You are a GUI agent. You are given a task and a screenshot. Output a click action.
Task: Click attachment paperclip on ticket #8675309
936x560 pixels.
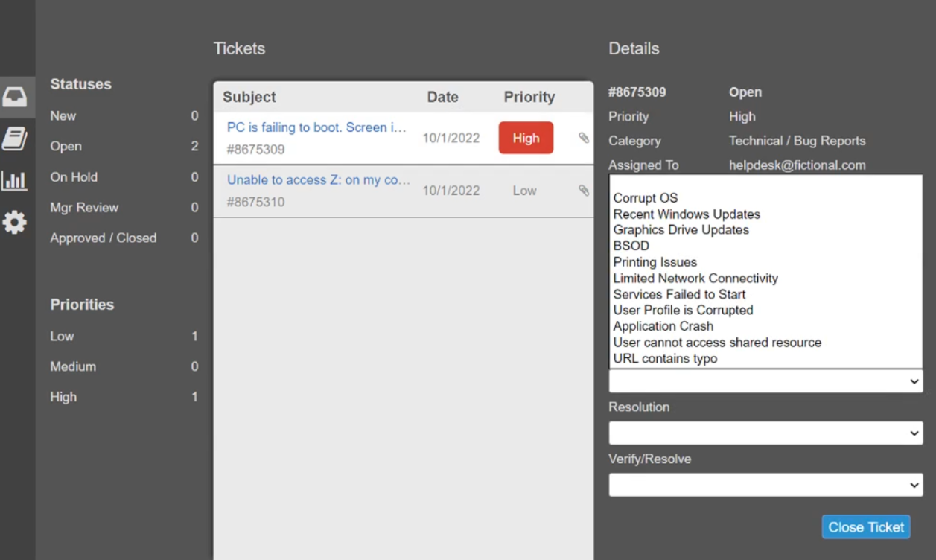click(x=584, y=138)
